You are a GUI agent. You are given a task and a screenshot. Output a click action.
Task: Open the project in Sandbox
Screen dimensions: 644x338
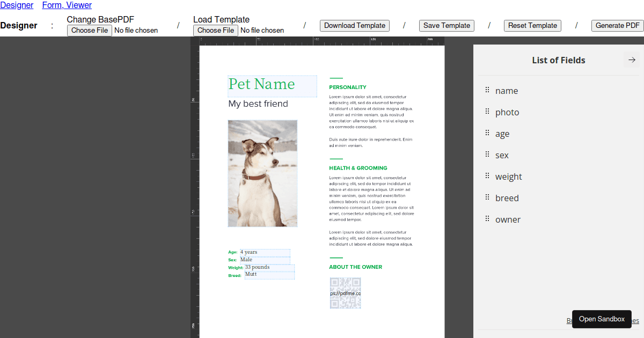pyautogui.click(x=602, y=319)
